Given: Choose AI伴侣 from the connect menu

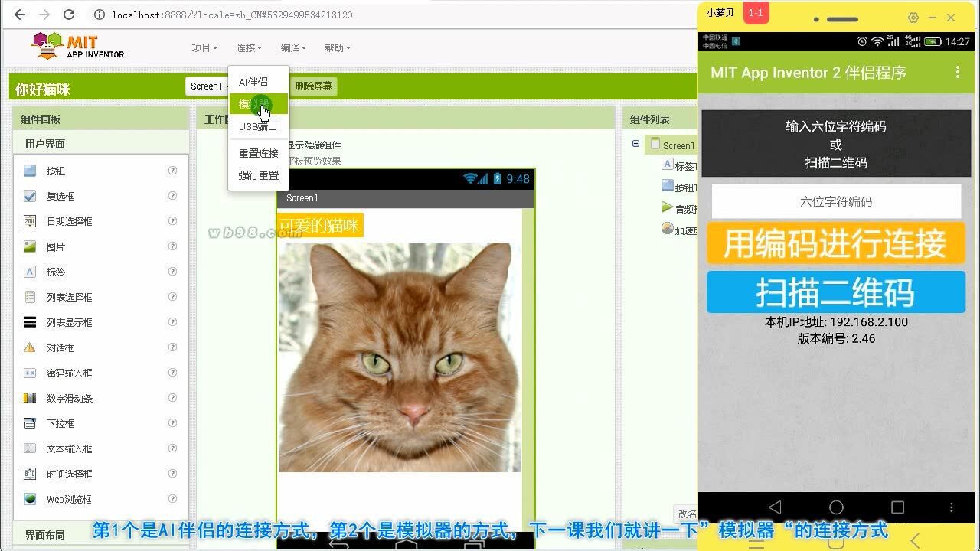Looking at the screenshot, I should click(x=253, y=82).
